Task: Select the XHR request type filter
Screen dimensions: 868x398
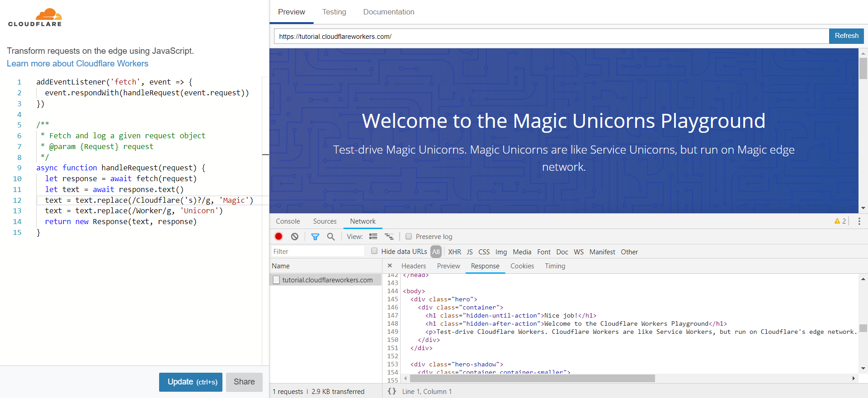Action: tap(454, 252)
